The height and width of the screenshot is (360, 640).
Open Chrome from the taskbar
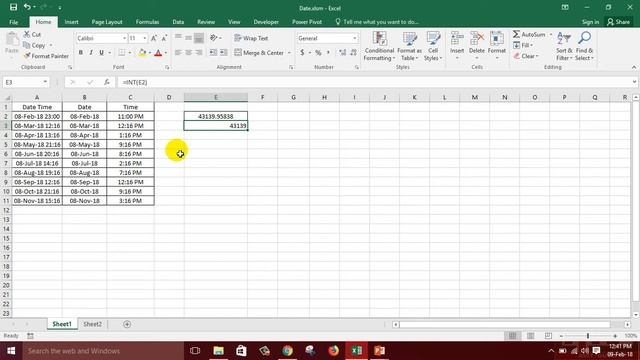coord(287,351)
